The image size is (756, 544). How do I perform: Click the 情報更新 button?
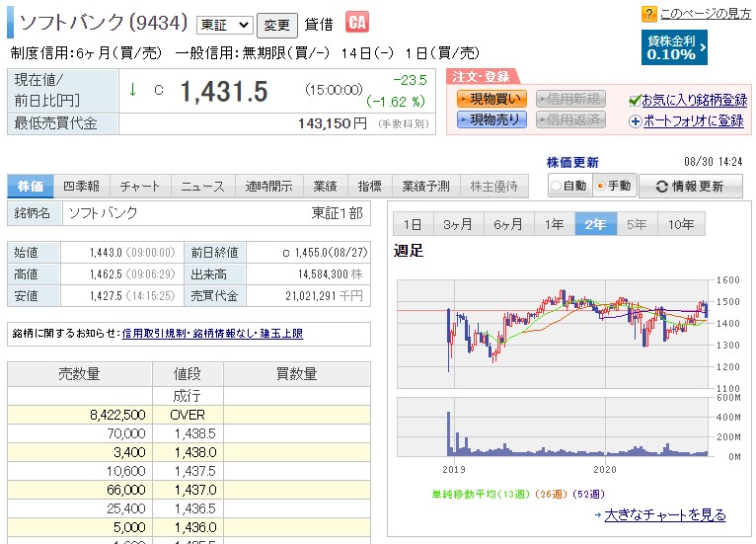tap(691, 187)
